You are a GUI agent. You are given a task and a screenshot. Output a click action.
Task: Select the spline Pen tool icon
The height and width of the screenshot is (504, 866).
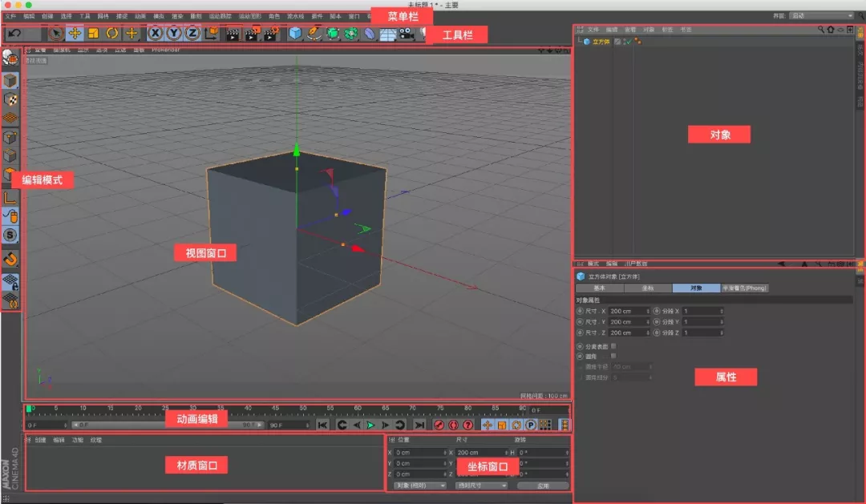[314, 34]
